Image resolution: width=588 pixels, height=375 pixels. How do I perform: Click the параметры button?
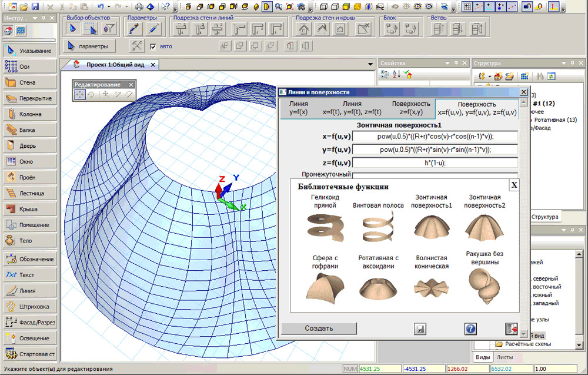89,46
